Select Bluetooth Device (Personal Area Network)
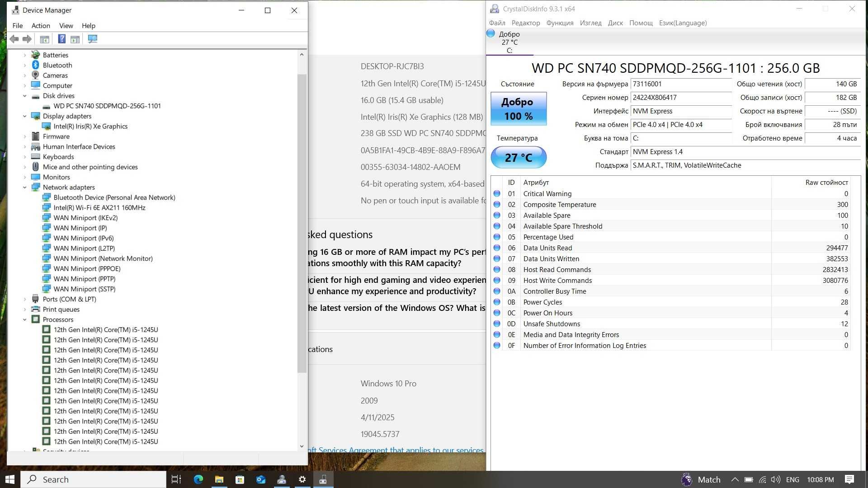The width and height of the screenshot is (868, 488). [x=114, y=197]
